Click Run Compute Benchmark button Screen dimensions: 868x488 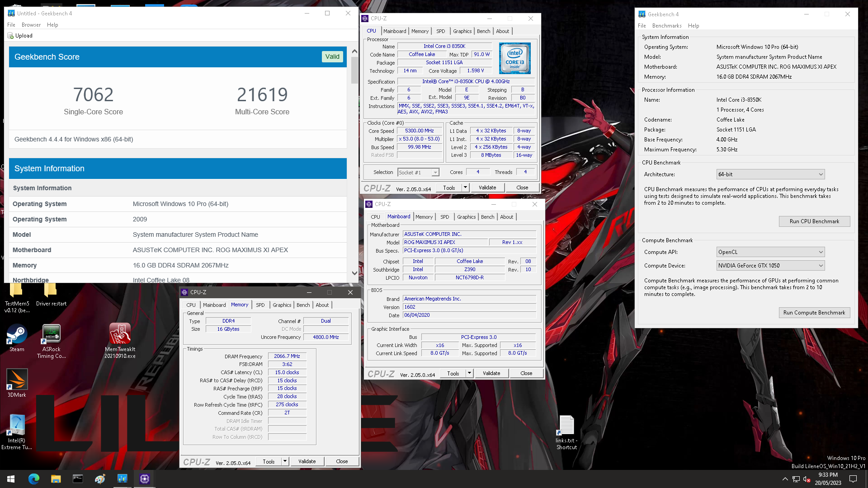[x=814, y=313]
